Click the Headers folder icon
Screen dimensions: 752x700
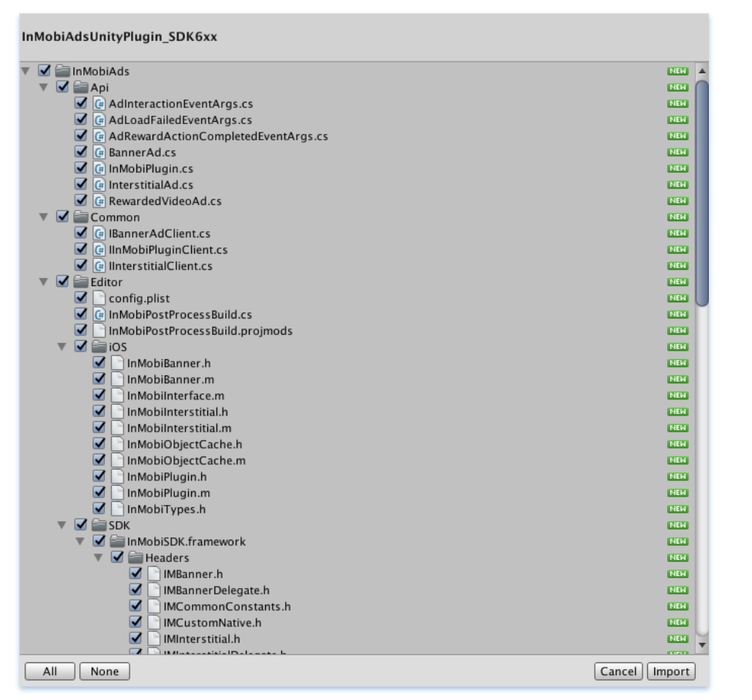pos(136,558)
